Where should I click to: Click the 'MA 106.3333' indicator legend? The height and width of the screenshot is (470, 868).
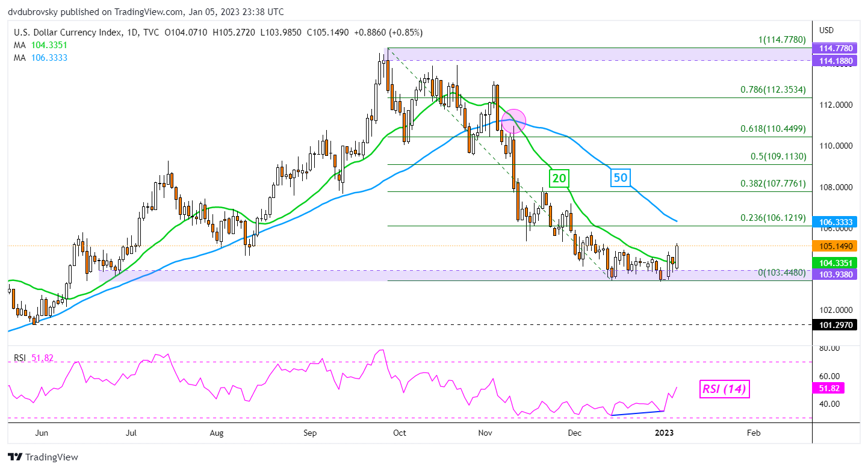(x=41, y=57)
